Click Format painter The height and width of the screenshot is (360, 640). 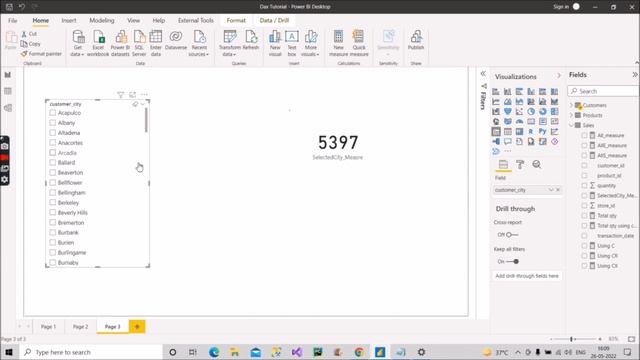(x=41, y=53)
